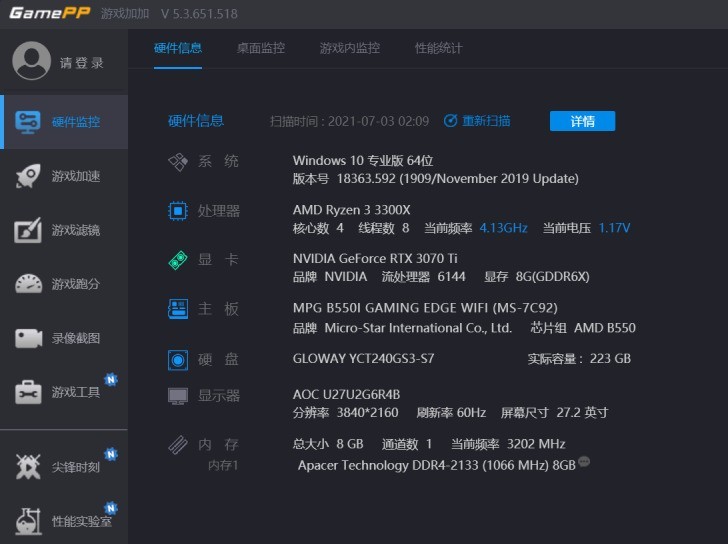Click the N badge on 游戏工具
This screenshot has height=544, width=728.
(x=110, y=380)
